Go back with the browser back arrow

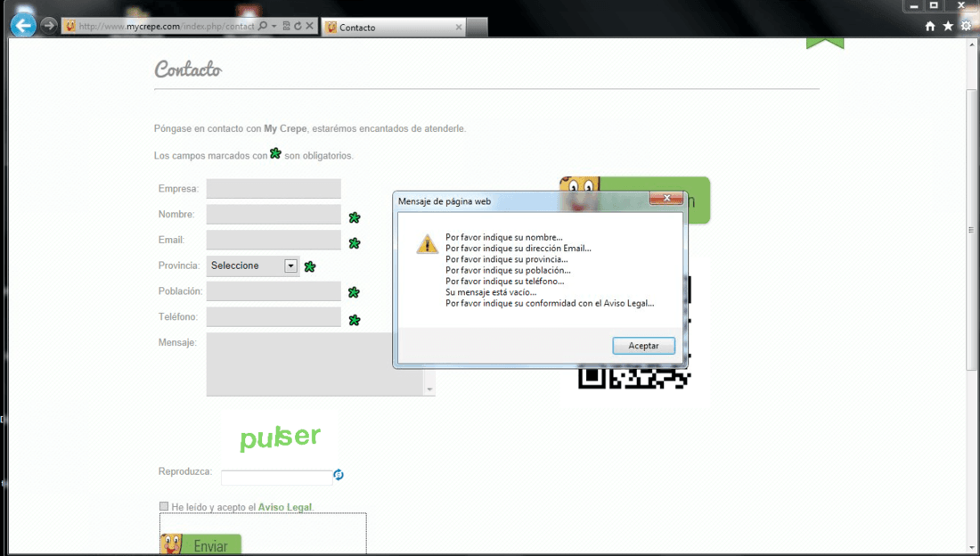point(23,26)
